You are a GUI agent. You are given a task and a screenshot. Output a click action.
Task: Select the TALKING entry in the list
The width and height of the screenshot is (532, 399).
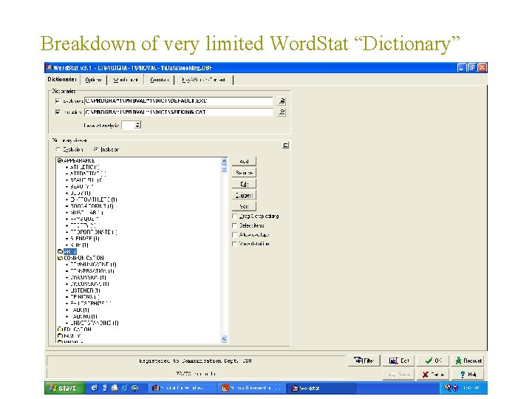point(83,316)
